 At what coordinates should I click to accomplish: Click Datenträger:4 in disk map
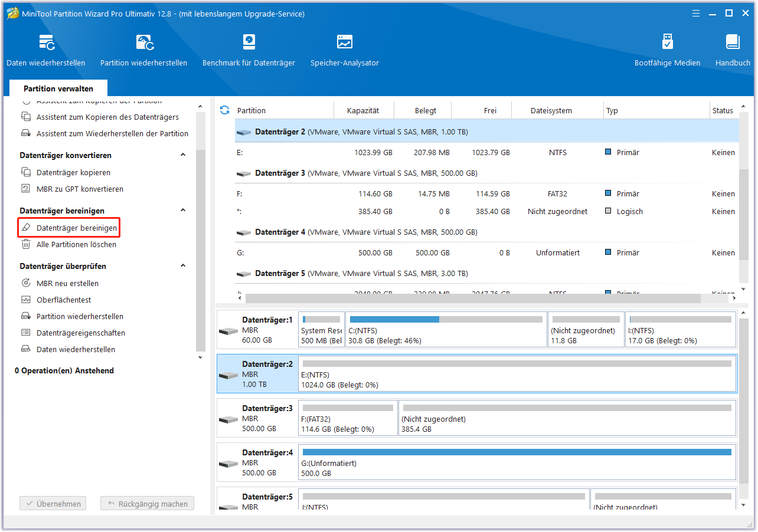coord(257,462)
